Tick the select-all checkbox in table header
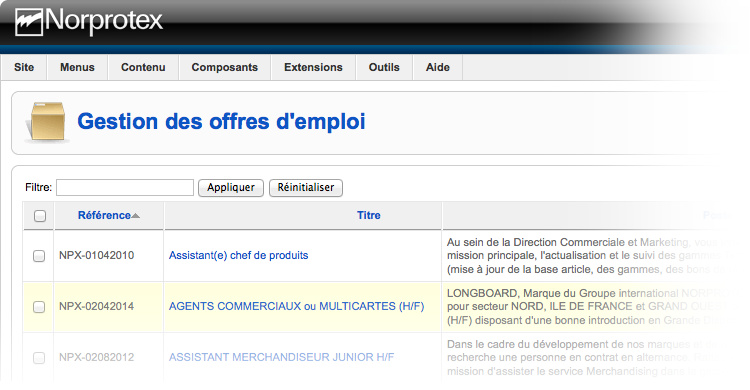 click(40, 216)
